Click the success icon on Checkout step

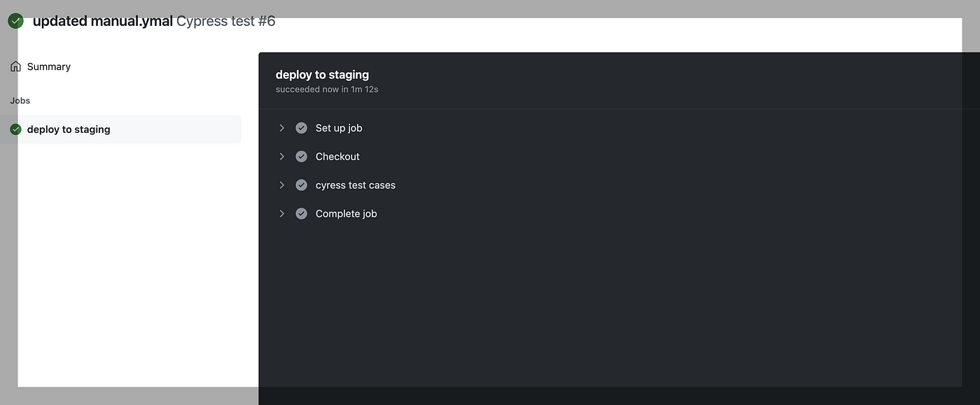[x=301, y=156]
